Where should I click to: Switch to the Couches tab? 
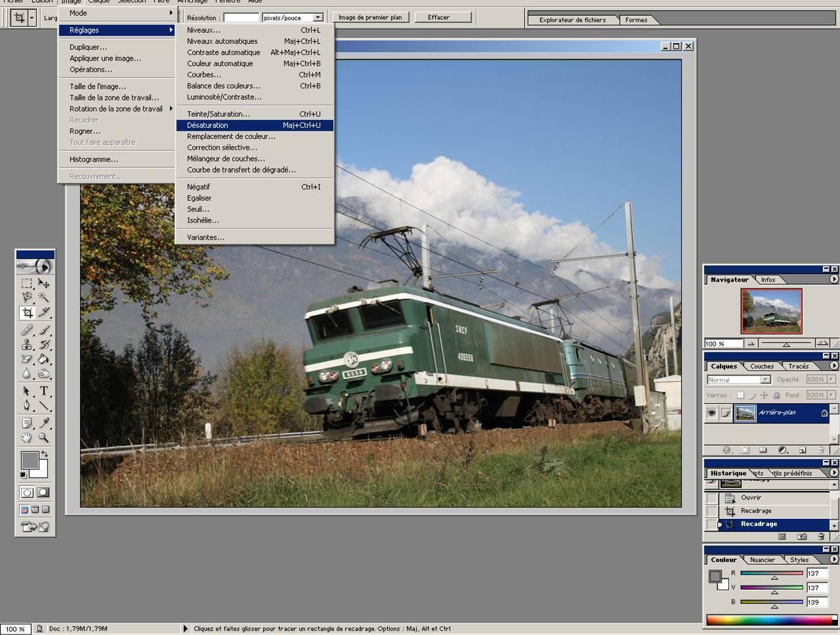761,366
